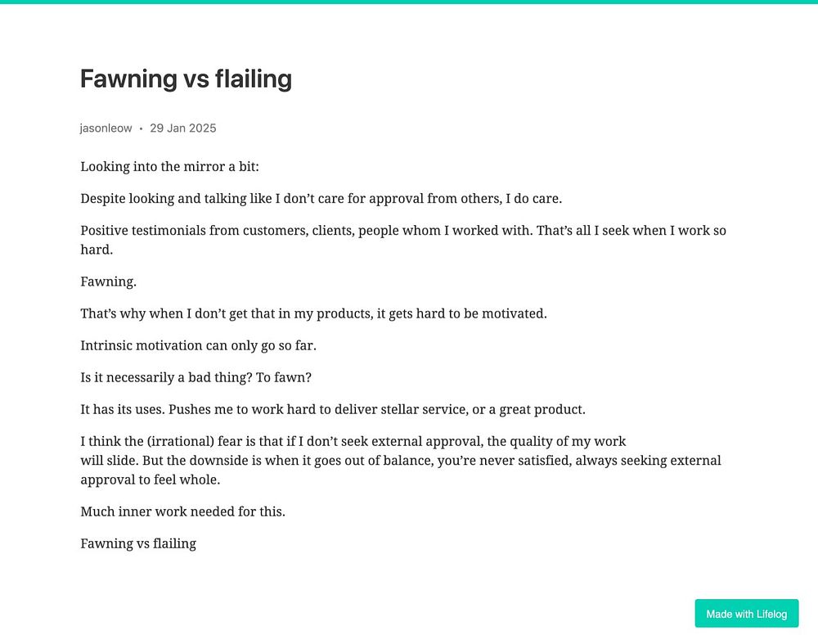Screen dimensions: 818x644
Task: Click the dot separator between author and date
Action: pos(141,128)
